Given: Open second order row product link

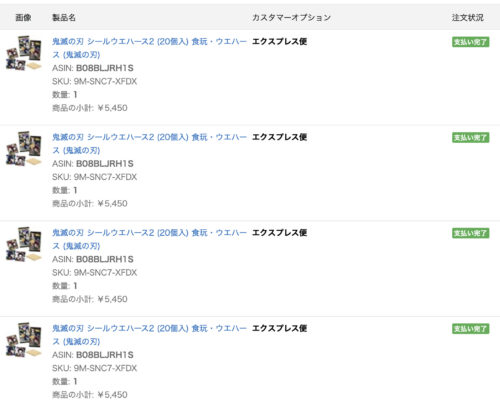Looking at the screenshot, I should (x=149, y=144).
